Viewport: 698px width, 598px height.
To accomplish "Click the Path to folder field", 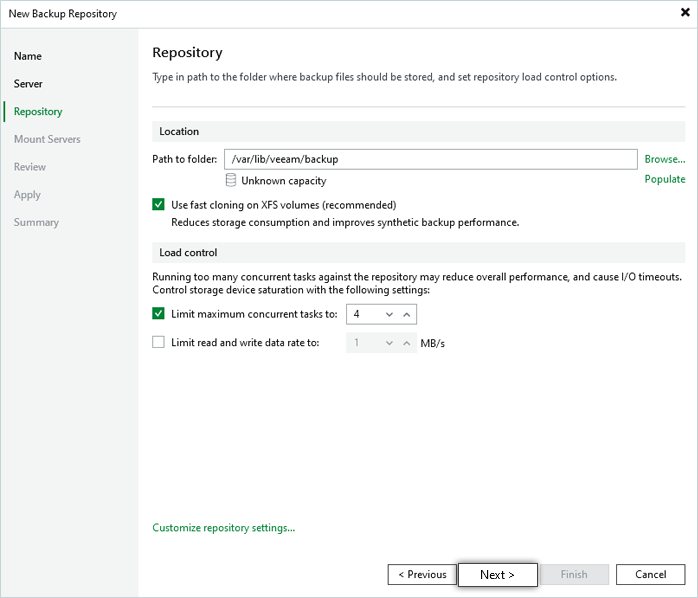I will pos(430,159).
